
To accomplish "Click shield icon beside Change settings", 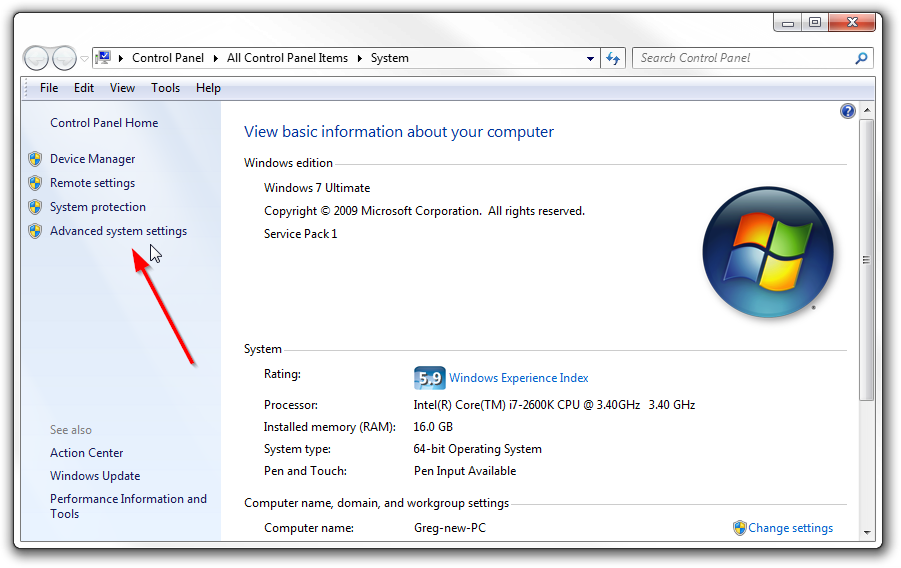I will 740,528.
